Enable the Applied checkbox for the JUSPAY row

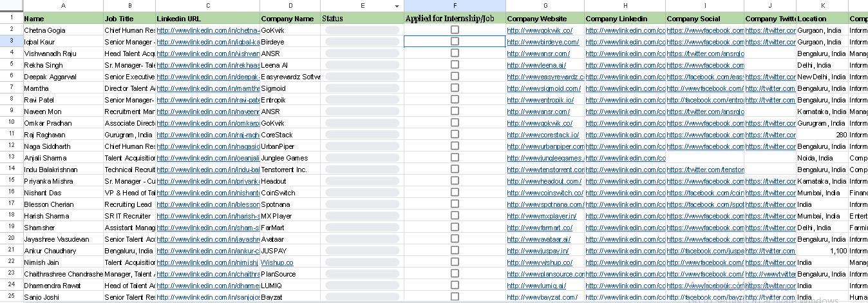pyautogui.click(x=455, y=251)
